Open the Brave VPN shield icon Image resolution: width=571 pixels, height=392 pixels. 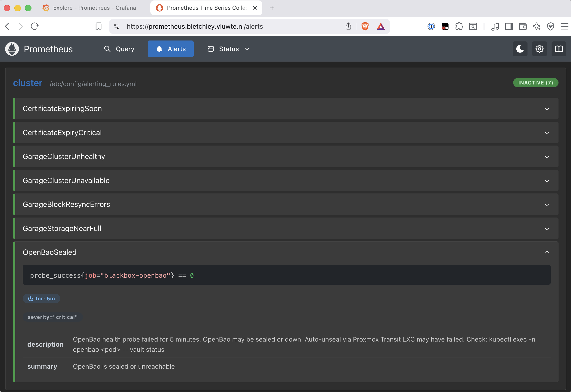coord(551,26)
